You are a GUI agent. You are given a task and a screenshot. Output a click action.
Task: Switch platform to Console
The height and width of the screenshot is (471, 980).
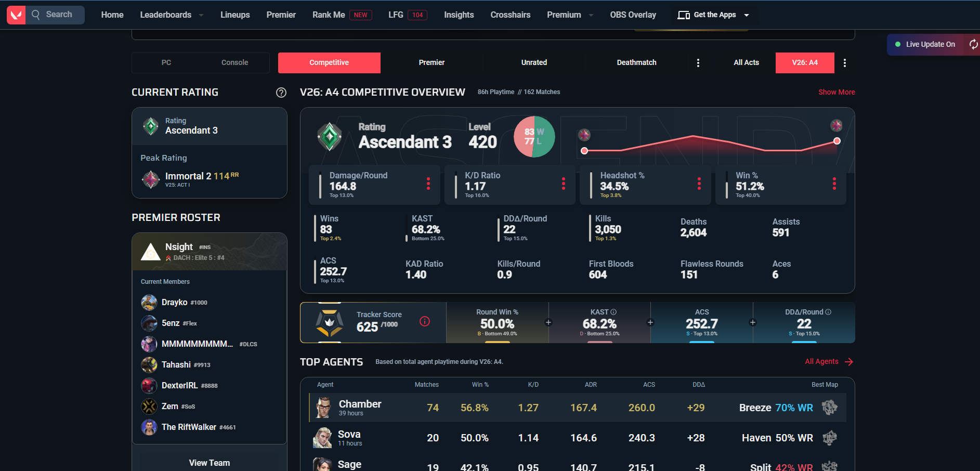[235, 63]
